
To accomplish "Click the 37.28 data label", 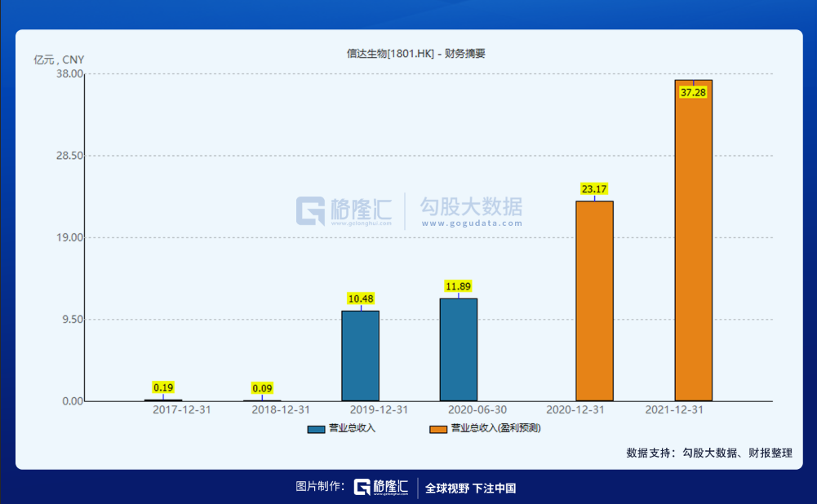I will pyautogui.click(x=694, y=93).
